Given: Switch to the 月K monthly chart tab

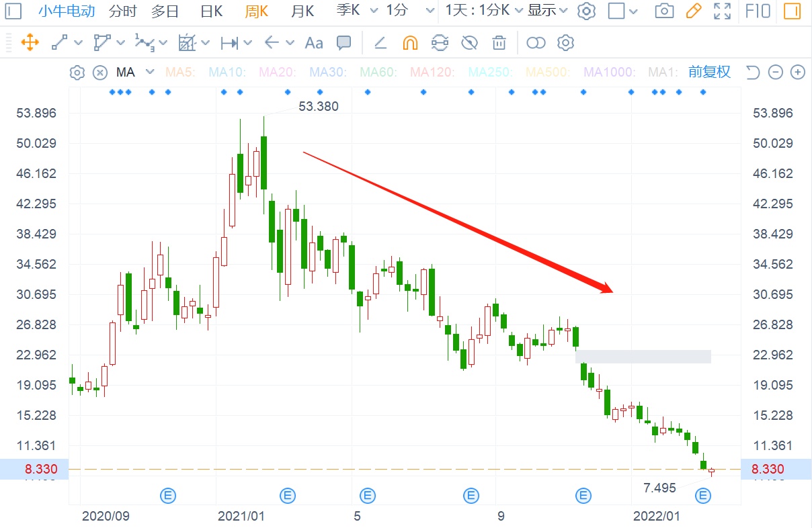Looking at the screenshot, I should tap(302, 11).
